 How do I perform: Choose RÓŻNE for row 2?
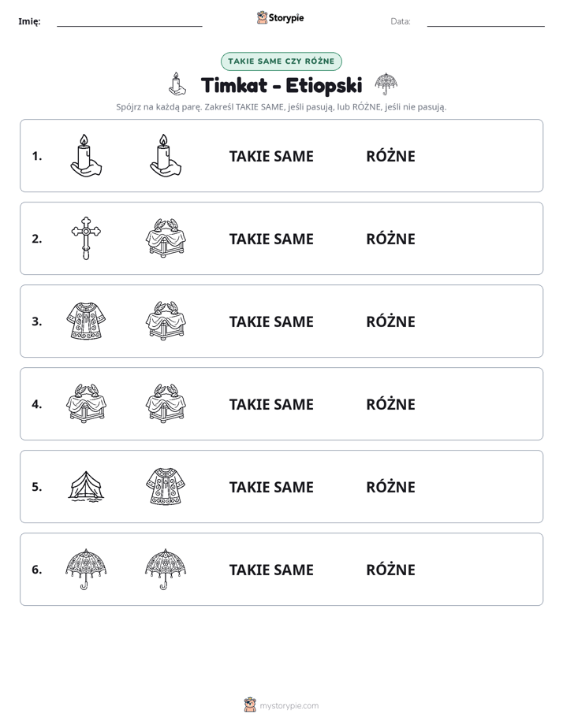pyautogui.click(x=390, y=239)
